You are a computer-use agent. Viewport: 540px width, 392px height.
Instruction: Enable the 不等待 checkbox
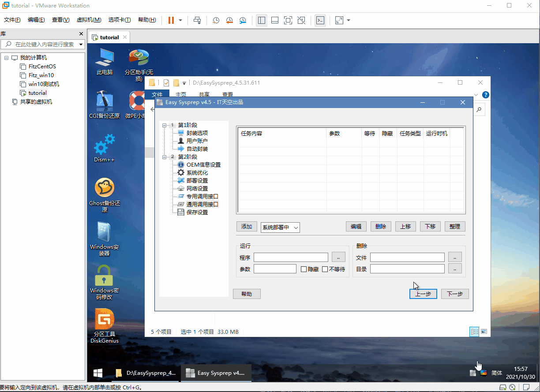(x=325, y=269)
